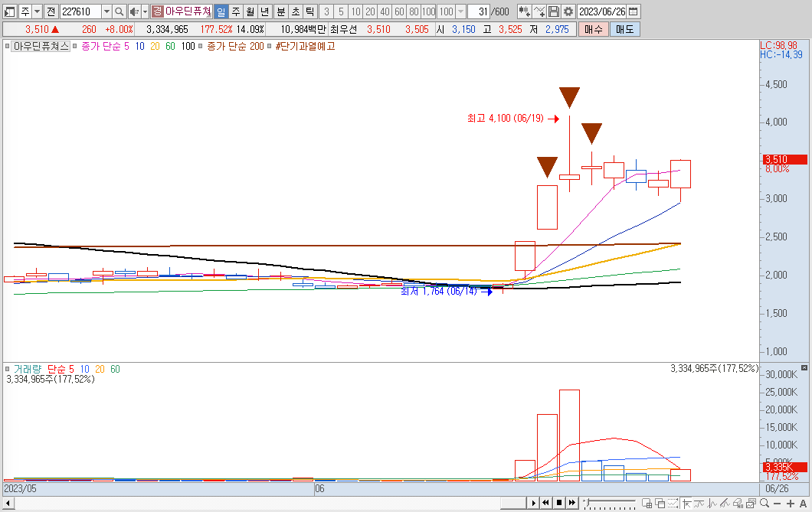Switch to second (초) chart tab
The height and width of the screenshot is (512, 812).
296,11
